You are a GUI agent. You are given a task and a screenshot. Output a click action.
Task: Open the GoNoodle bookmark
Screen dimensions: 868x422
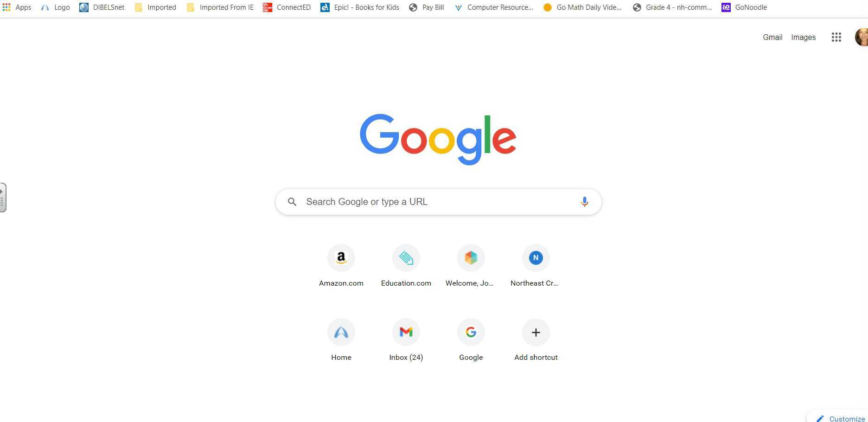click(744, 7)
